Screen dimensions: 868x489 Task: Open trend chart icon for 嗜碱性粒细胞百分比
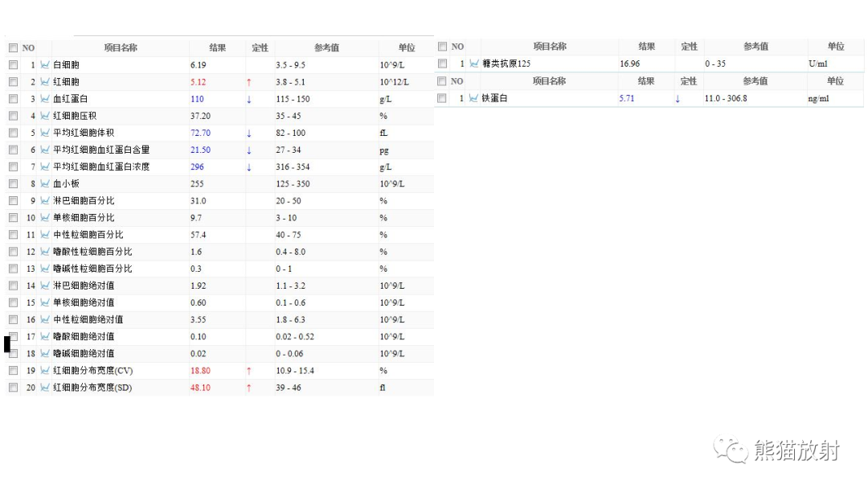coord(45,269)
